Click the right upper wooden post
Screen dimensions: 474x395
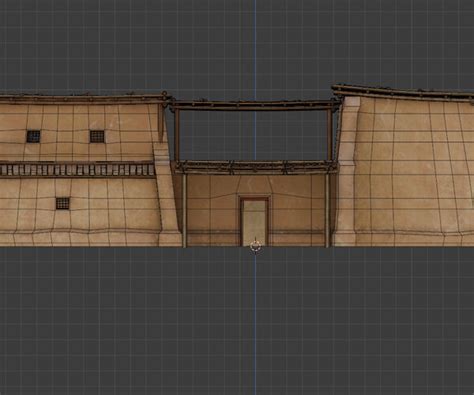click(330, 135)
